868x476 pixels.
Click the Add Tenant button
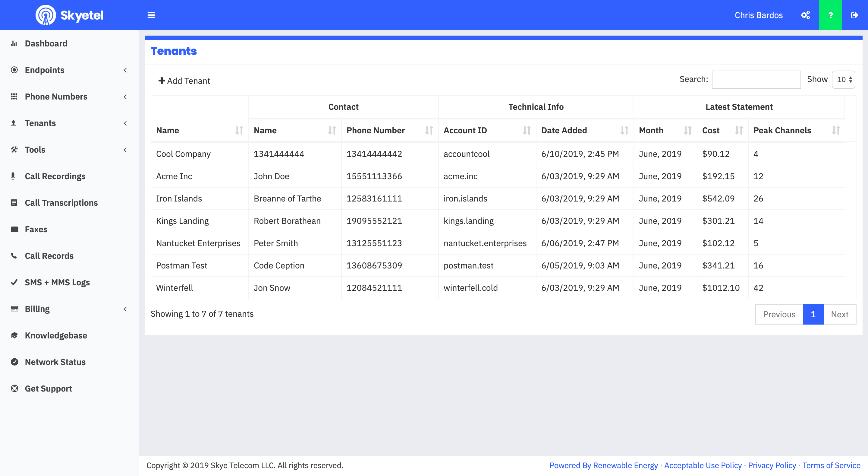coord(184,81)
